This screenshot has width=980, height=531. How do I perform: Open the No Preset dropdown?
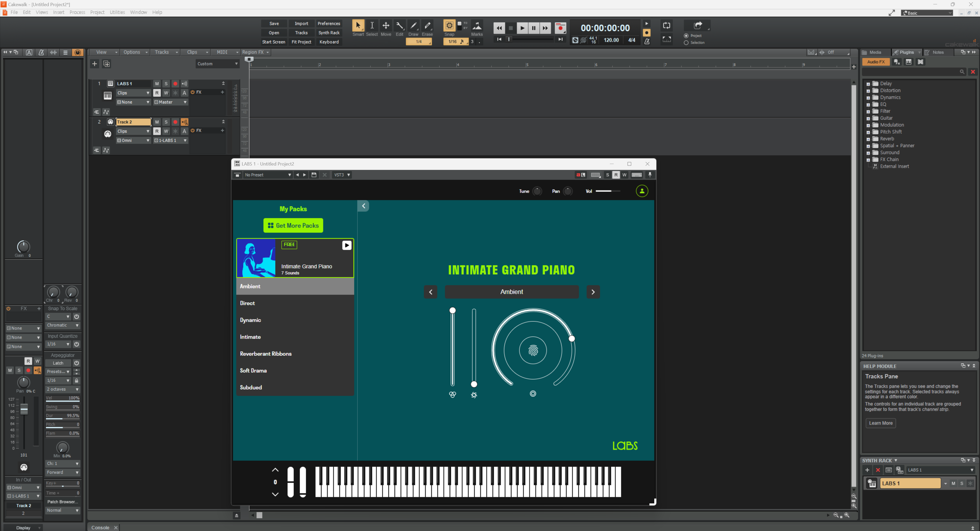pos(268,175)
